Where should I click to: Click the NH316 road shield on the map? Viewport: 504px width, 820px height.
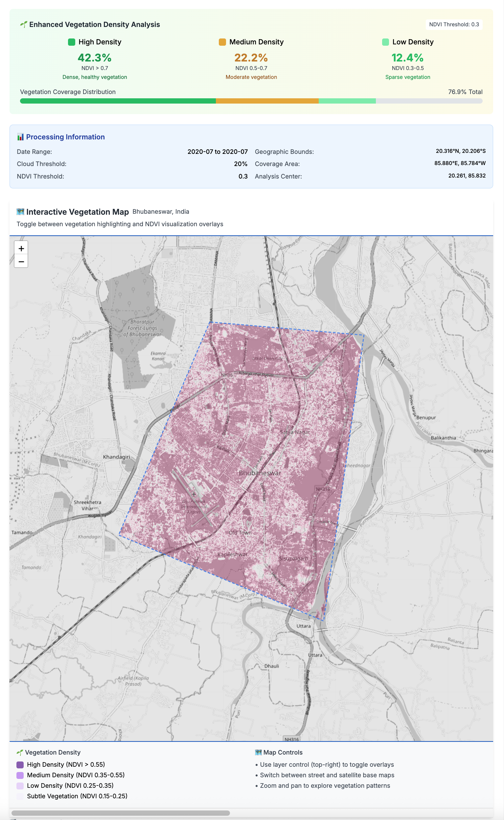[x=322, y=489]
